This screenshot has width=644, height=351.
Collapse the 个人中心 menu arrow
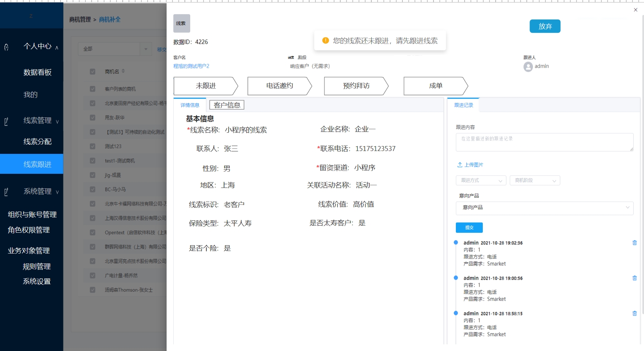tap(57, 47)
